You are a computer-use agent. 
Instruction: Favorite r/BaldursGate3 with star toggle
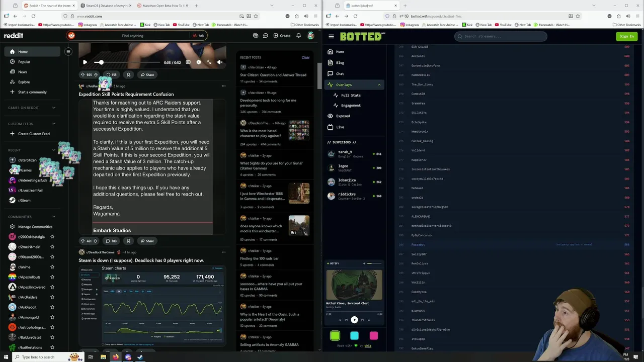coord(52,337)
